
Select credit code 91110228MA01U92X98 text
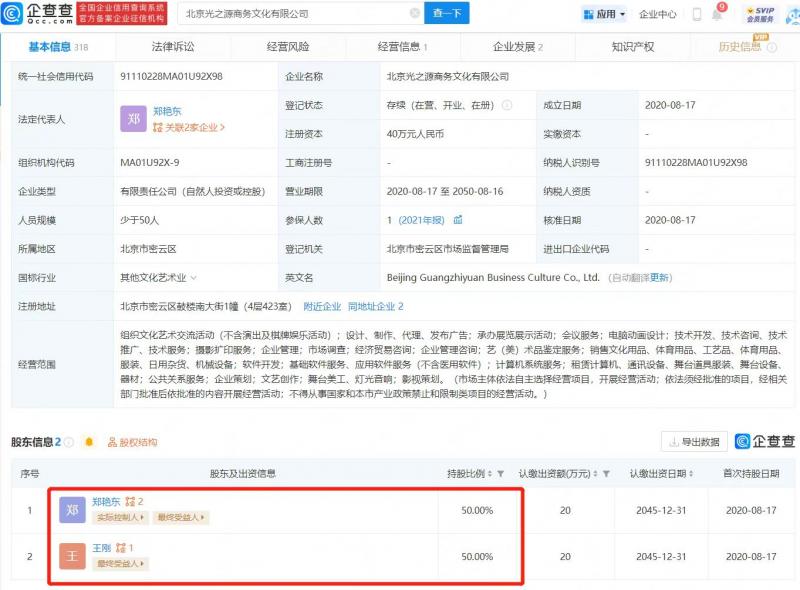(171, 77)
